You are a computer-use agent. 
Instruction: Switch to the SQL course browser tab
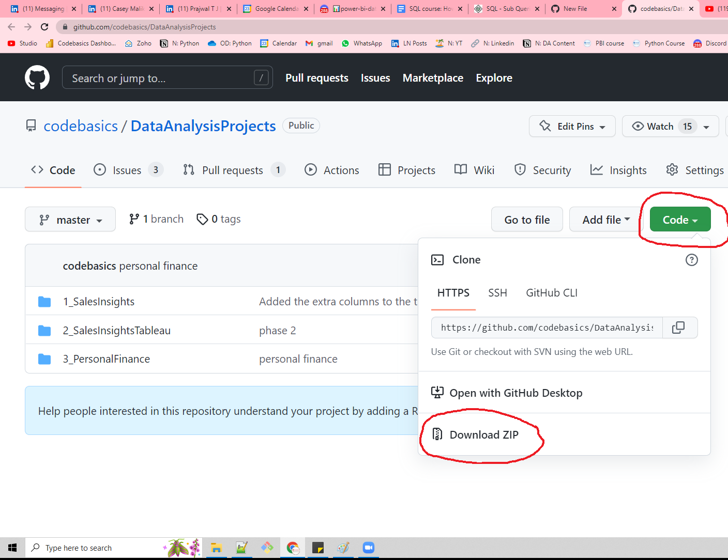coord(429,9)
